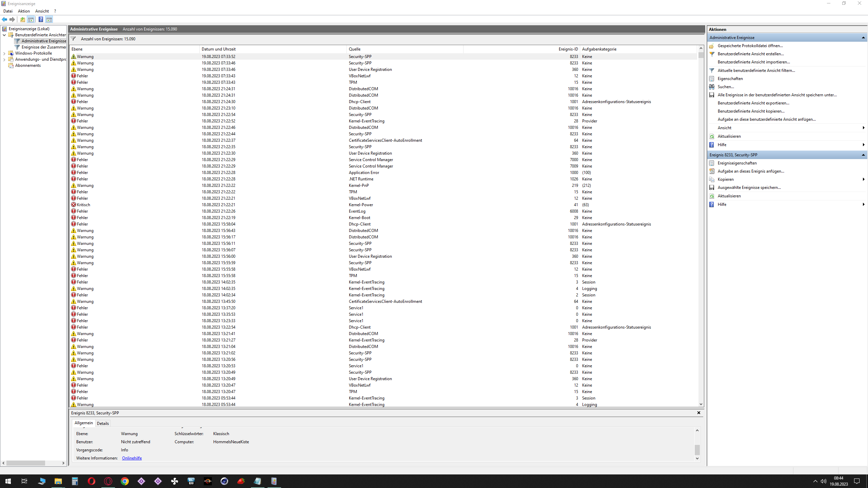Viewport: 868px width, 488px height.
Task: Click the blue back arrow in toolbar
Action: click(4, 19)
